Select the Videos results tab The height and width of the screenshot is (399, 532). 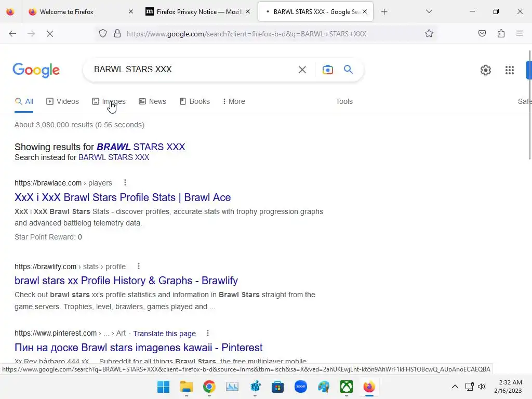click(63, 101)
